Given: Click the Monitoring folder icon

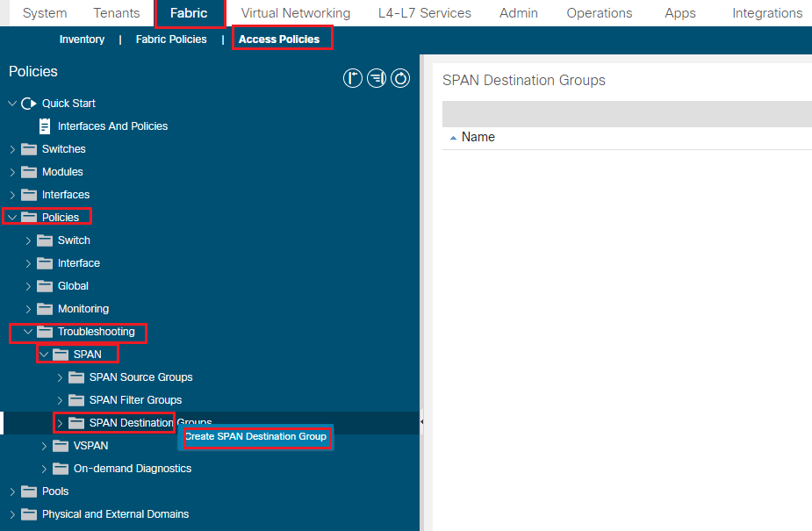Looking at the screenshot, I should 45,308.
